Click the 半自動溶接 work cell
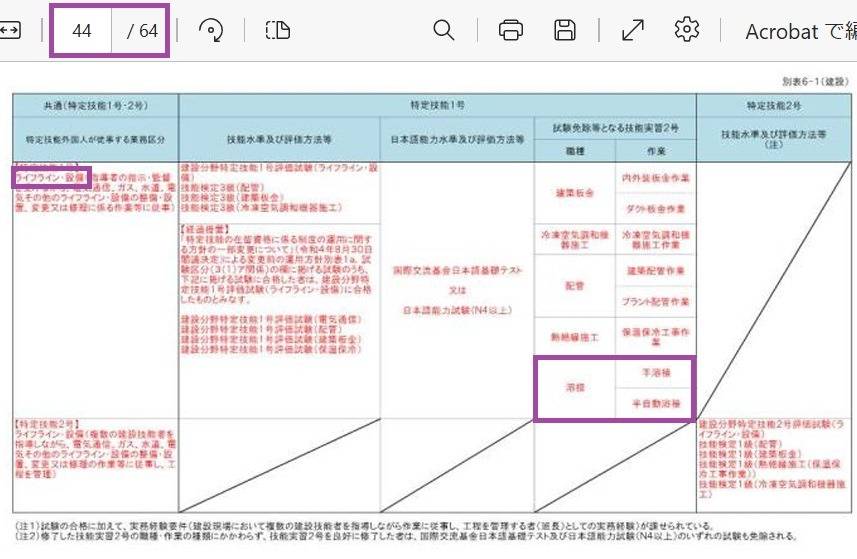This screenshot has height=559, width=857. click(x=652, y=404)
